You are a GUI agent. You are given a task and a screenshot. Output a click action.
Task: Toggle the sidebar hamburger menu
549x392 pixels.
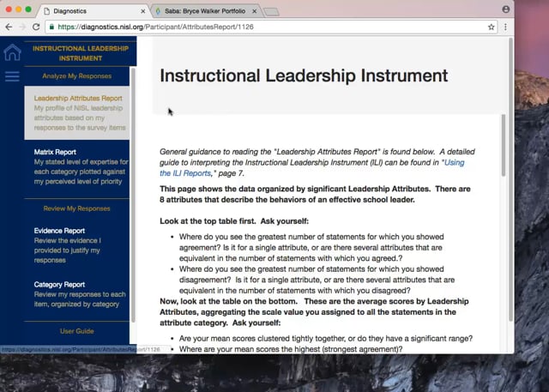(x=12, y=76)
